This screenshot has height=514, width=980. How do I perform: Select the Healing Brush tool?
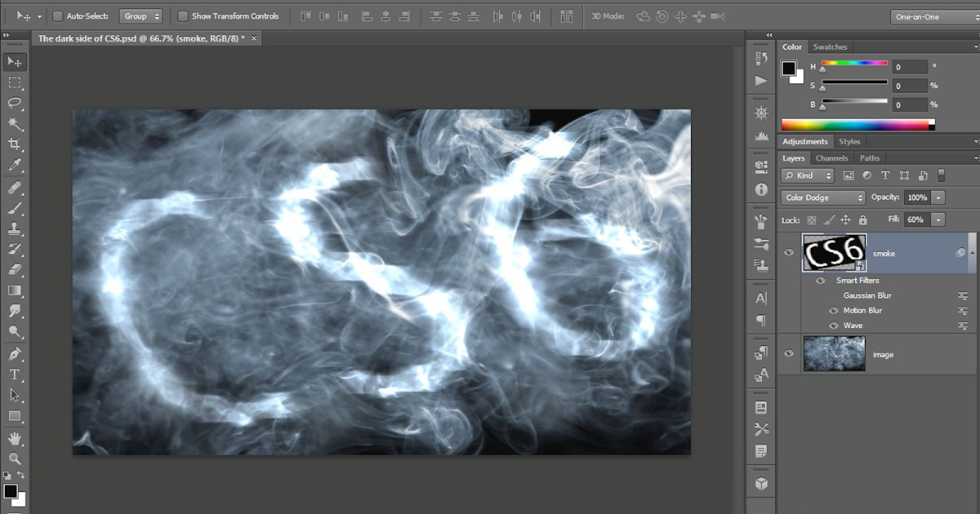point(15,188)
